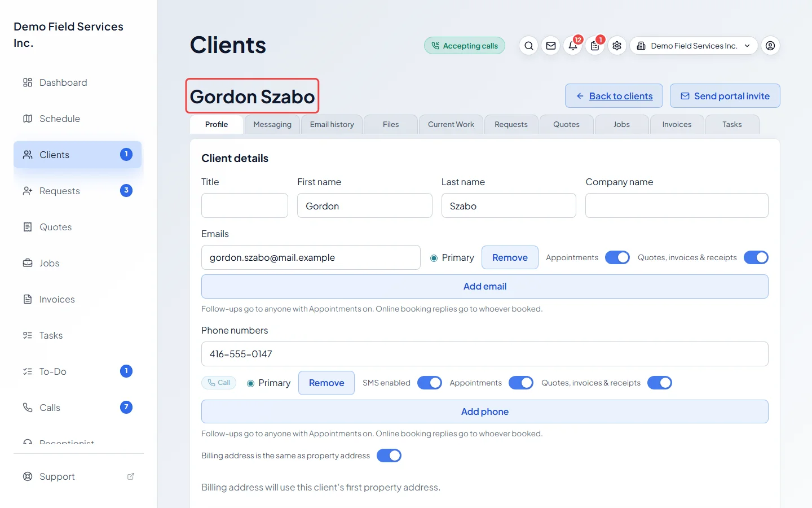Switch to the Current Work tab

[x=451, y=124]
